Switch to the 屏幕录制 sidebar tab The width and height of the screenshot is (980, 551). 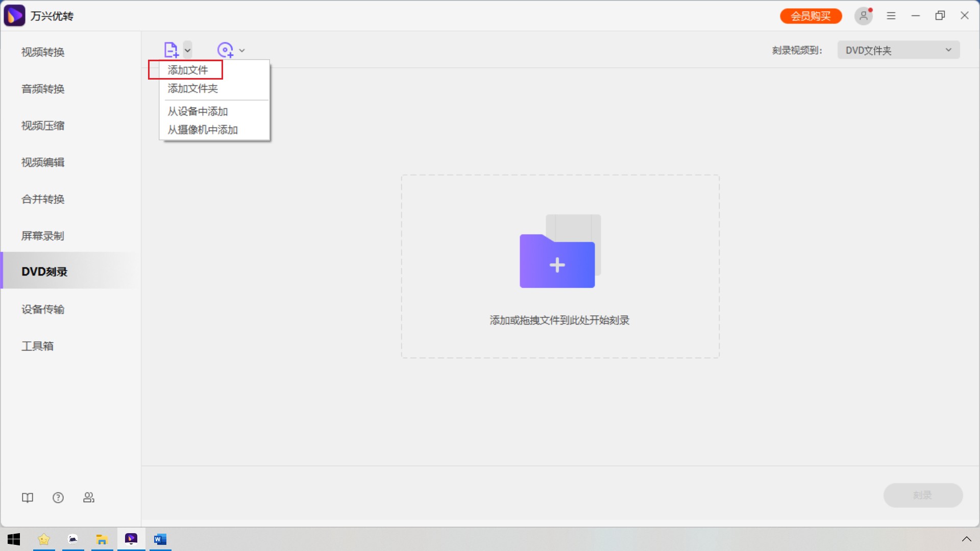tap(42, 236)
